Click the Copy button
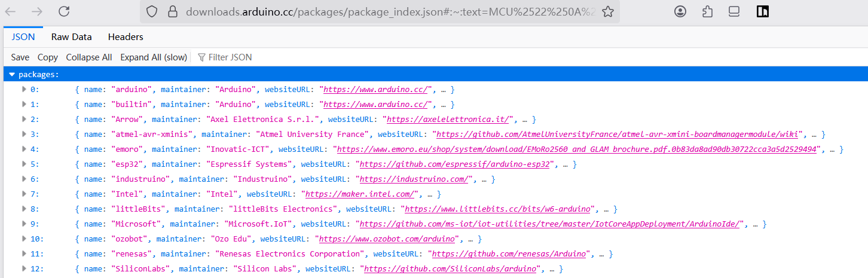868x278 pixels. (48, 57)
